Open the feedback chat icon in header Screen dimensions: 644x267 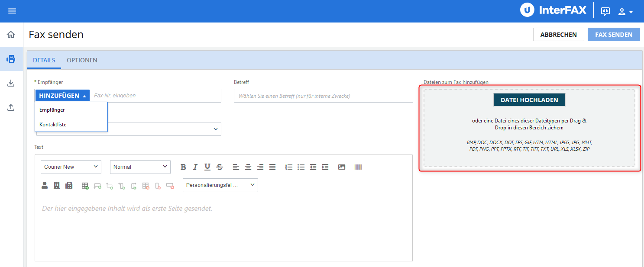605,12
